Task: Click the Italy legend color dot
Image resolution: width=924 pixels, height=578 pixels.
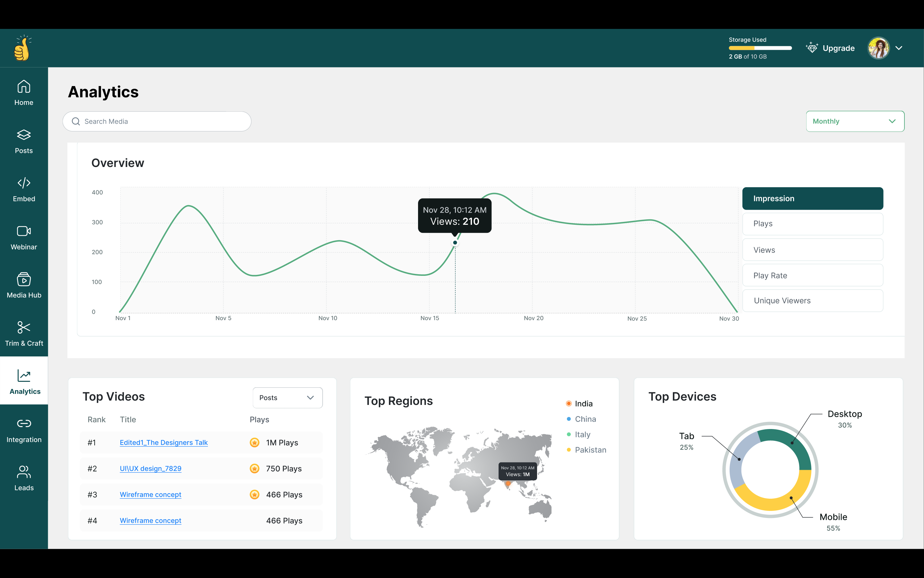Action: [569, 434]
